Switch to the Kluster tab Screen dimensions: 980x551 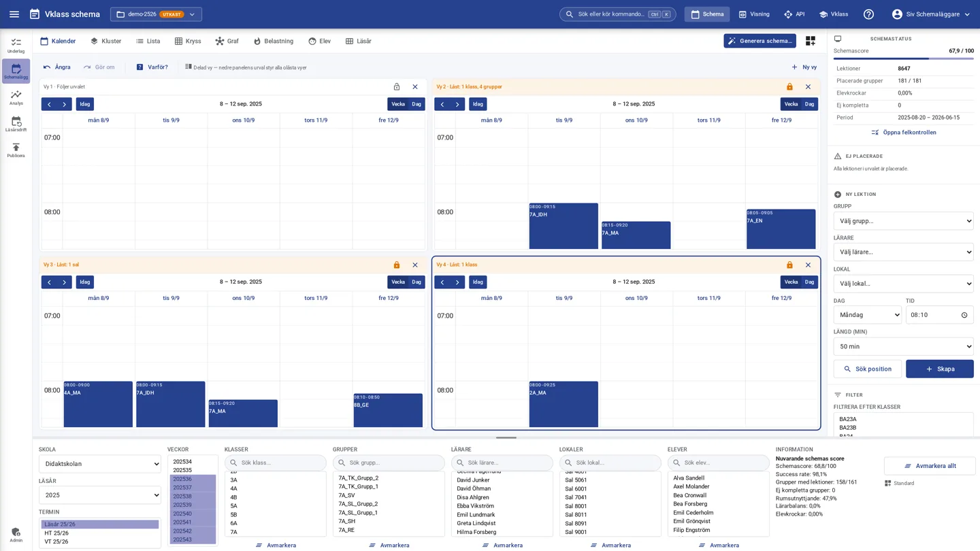105,41
